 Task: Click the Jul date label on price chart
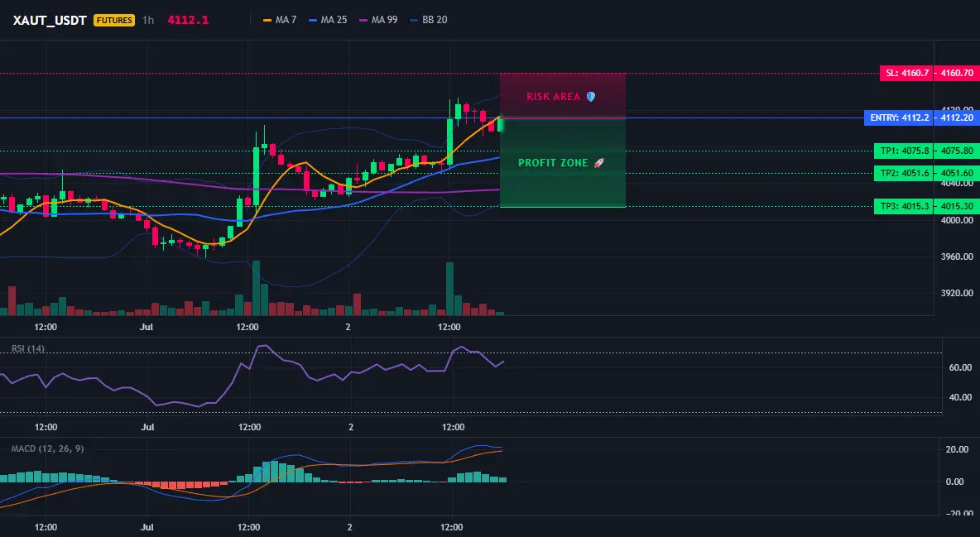pos(147,327)
